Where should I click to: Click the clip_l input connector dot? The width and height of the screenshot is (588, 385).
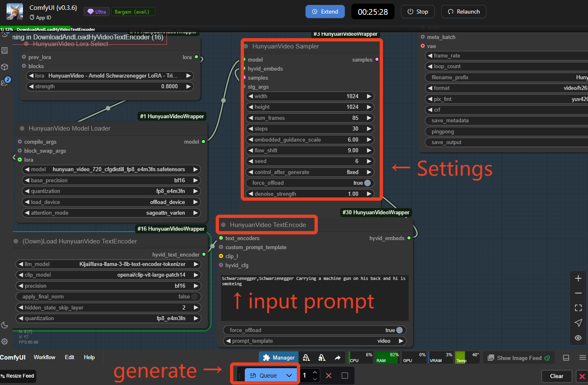(x=221, y=256)
